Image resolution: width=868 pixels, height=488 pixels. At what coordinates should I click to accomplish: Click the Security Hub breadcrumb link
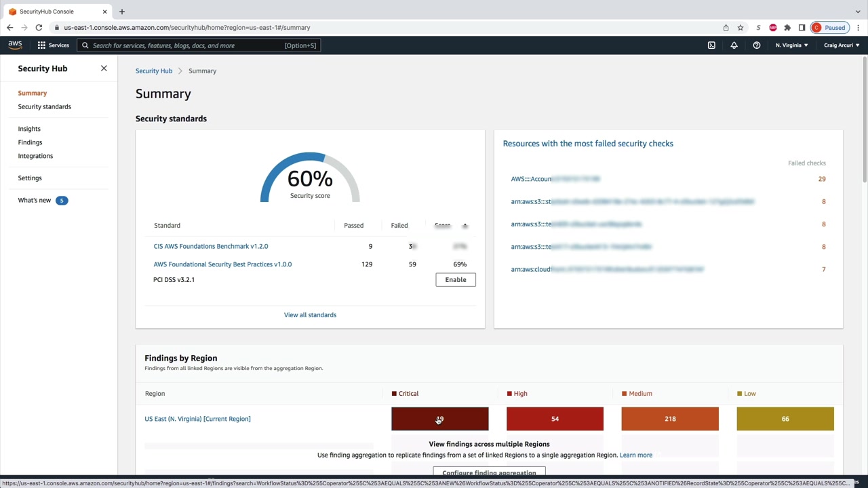click(154, 71)
